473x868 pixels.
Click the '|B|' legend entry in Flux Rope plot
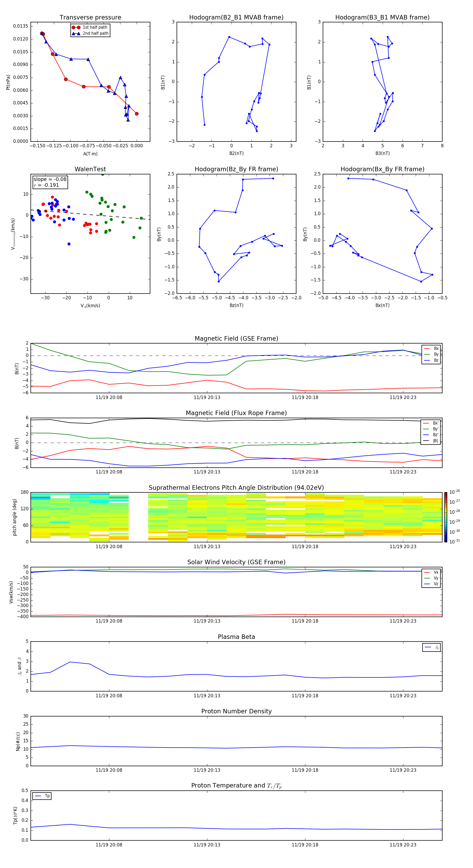431,441
